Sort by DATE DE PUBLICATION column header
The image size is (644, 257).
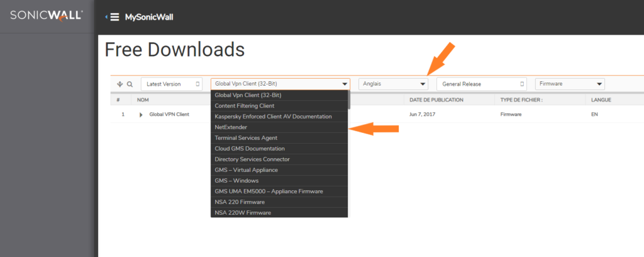tap(436, 100)
